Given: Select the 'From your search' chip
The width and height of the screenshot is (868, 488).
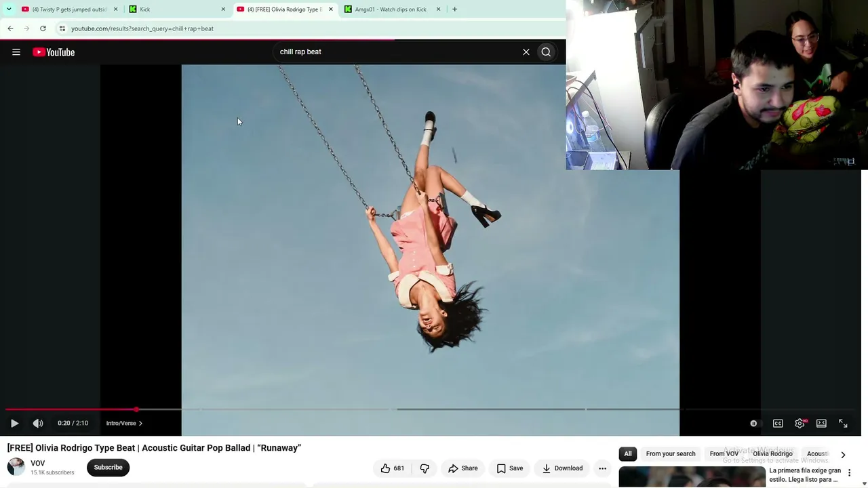Looking at the screenshot, I should pyautogui.click(x=671, y=453).
